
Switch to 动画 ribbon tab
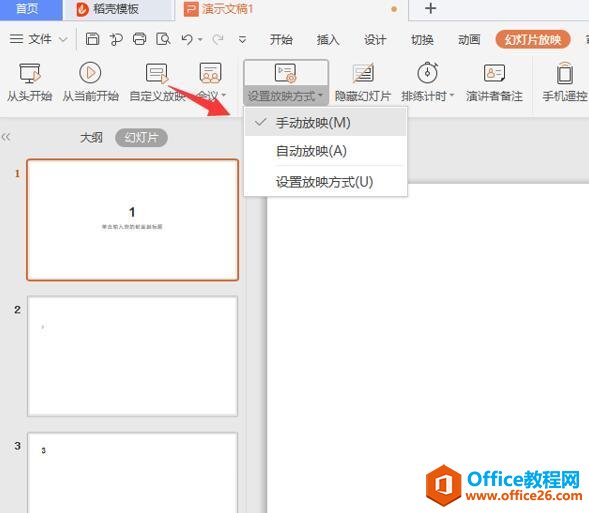point(469,39)
